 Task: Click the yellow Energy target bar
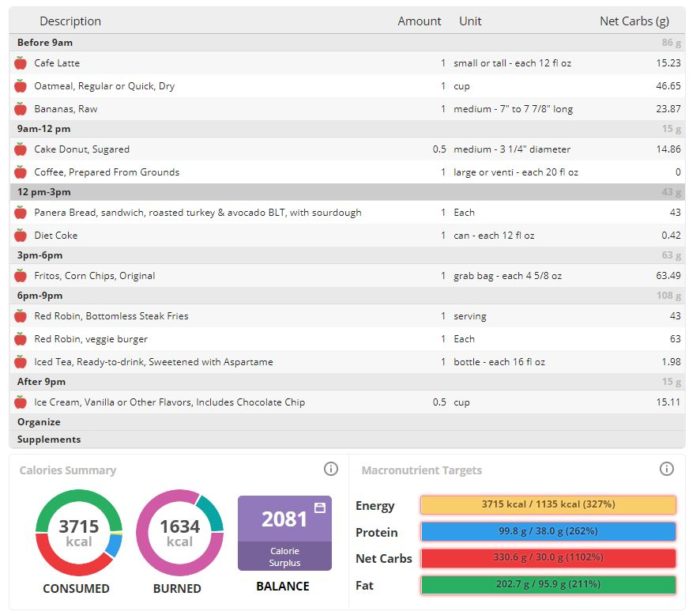[x=548, y=505]
